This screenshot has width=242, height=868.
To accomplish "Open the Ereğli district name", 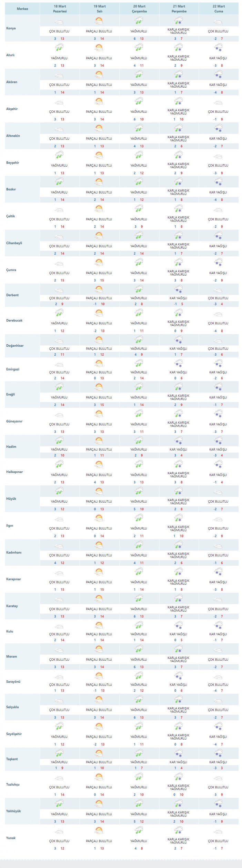I will point(10,394).
